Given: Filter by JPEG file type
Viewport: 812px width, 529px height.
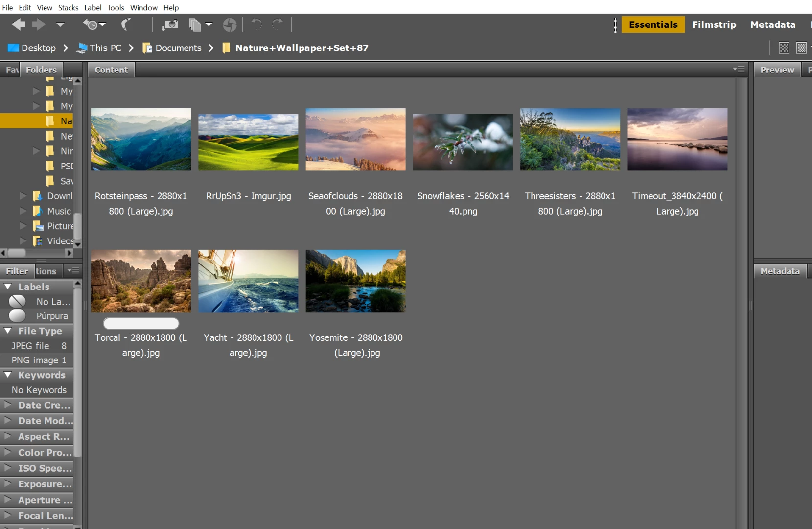Looking at the screenshot, I should [37, 346].
